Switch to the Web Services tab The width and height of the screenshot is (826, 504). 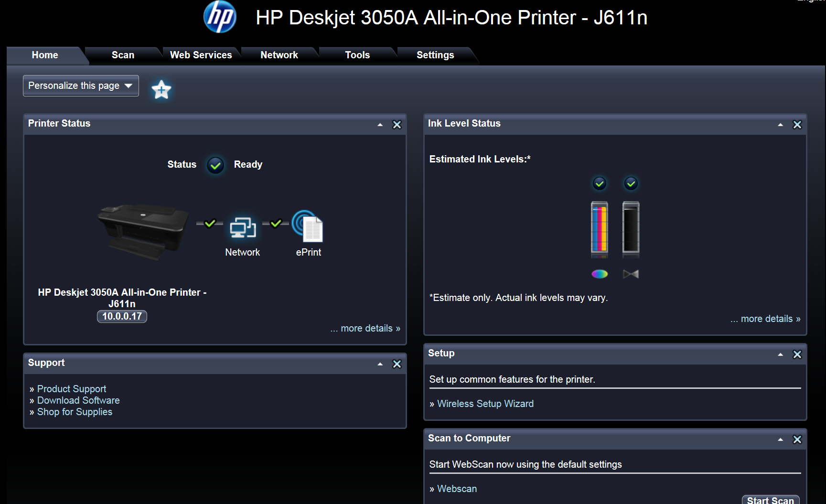(x=201, y=55)
